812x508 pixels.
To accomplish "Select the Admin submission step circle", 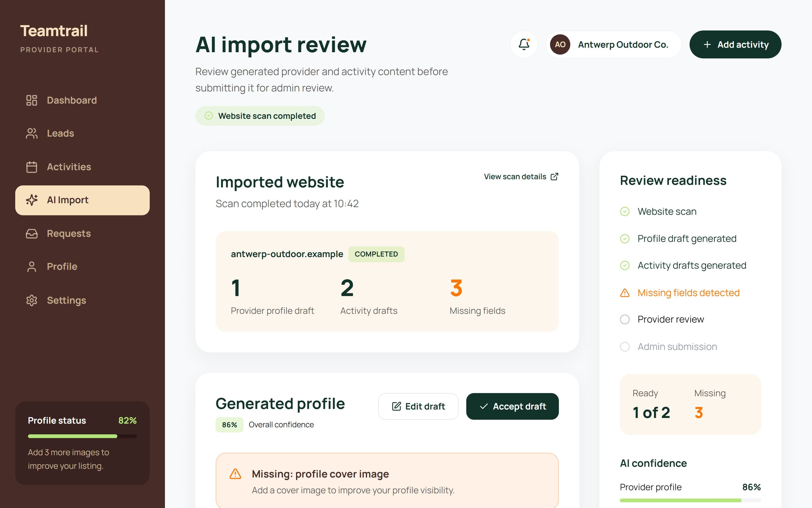I will (x=625, y=346).
